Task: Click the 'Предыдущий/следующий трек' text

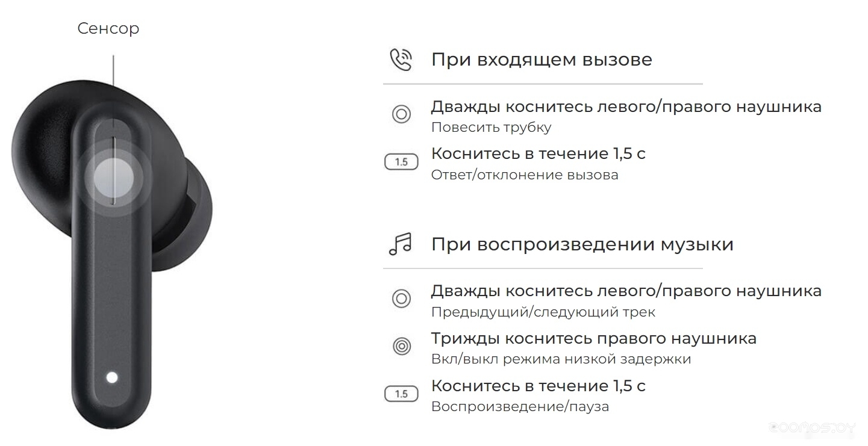Action: coord(543,312)
